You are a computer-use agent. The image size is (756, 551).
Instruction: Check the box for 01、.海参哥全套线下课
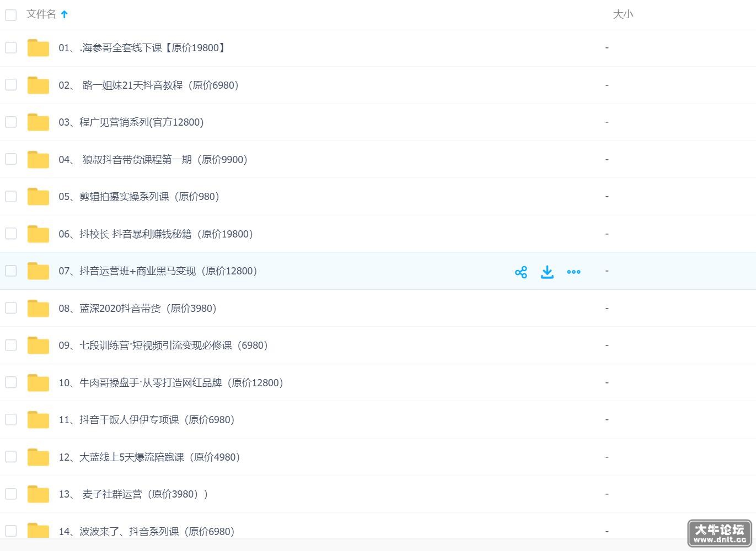[10, 47]
